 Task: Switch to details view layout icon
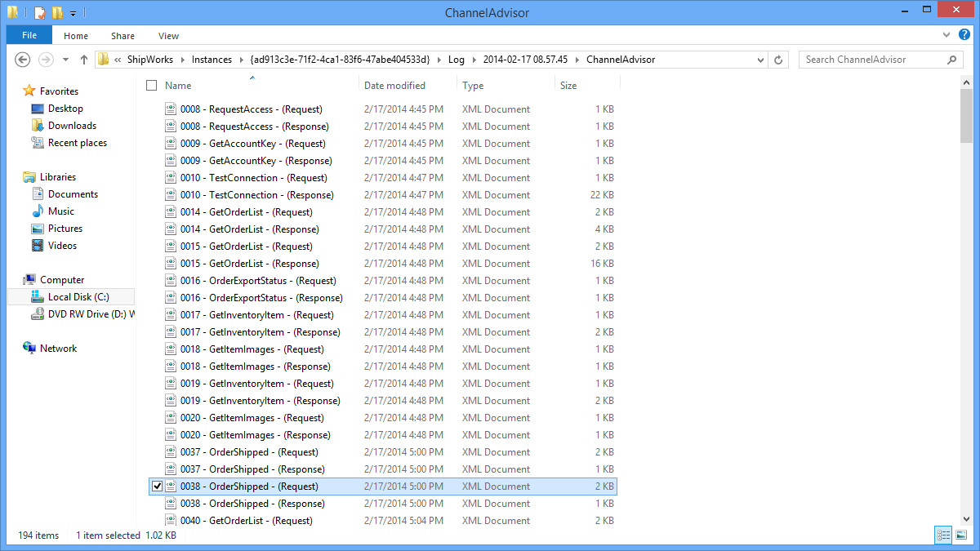tap(943, 535)
